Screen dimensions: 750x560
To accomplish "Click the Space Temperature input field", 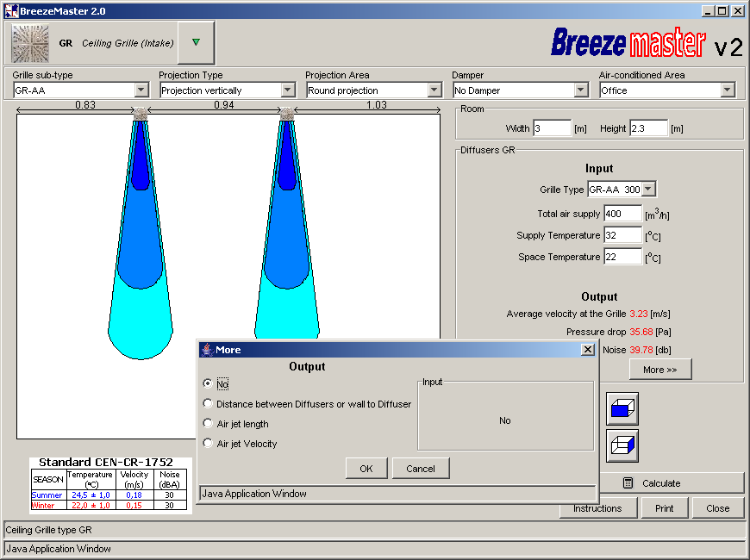I will [622, 257].
